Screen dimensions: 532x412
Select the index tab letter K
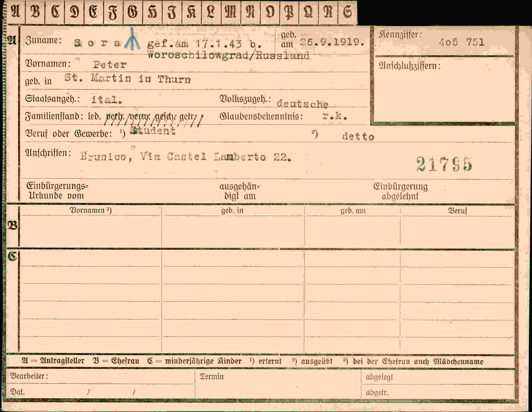(x=191, y=12)
